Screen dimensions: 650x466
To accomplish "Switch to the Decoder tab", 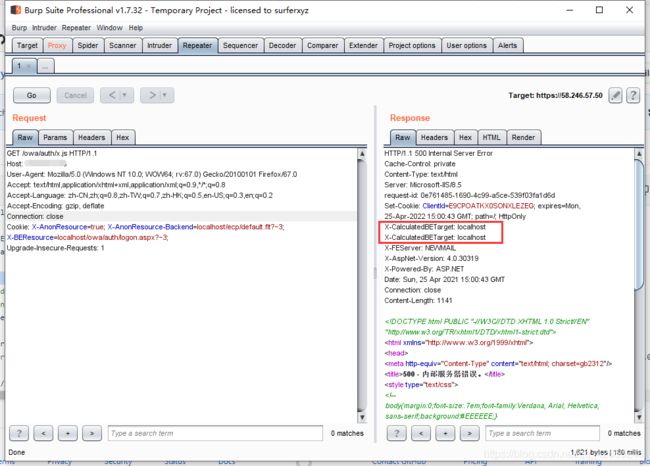I will [x=282, y=46].
